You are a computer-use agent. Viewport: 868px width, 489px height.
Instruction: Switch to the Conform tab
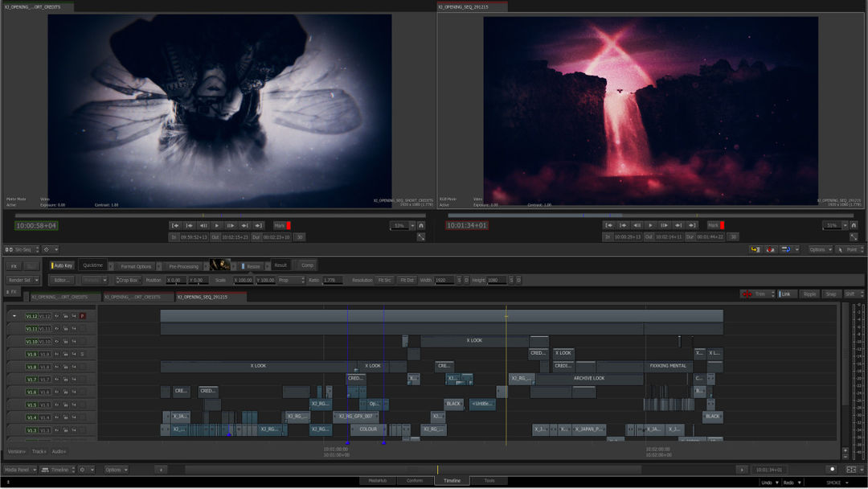pyautogui.click(x=415, y=480)
